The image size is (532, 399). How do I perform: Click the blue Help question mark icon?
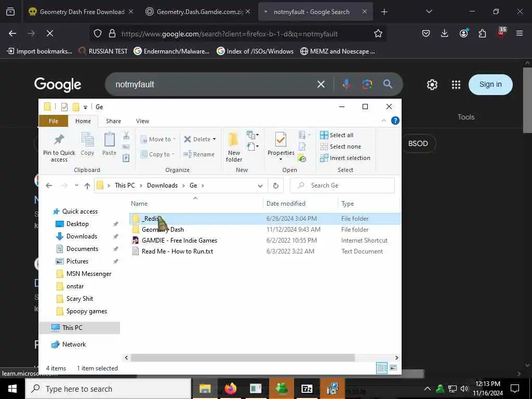pyautogui.click(x=395, y=121)
